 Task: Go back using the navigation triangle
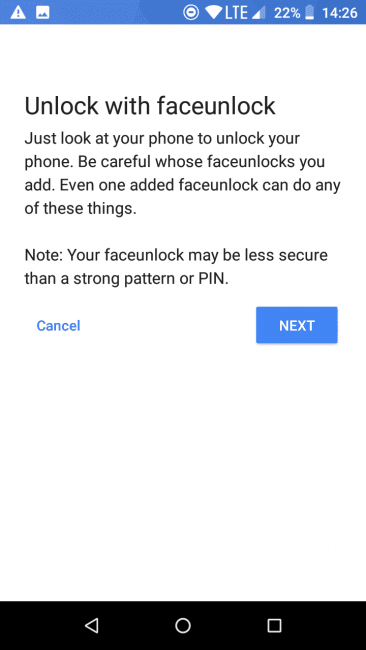(x=91, y=625)
